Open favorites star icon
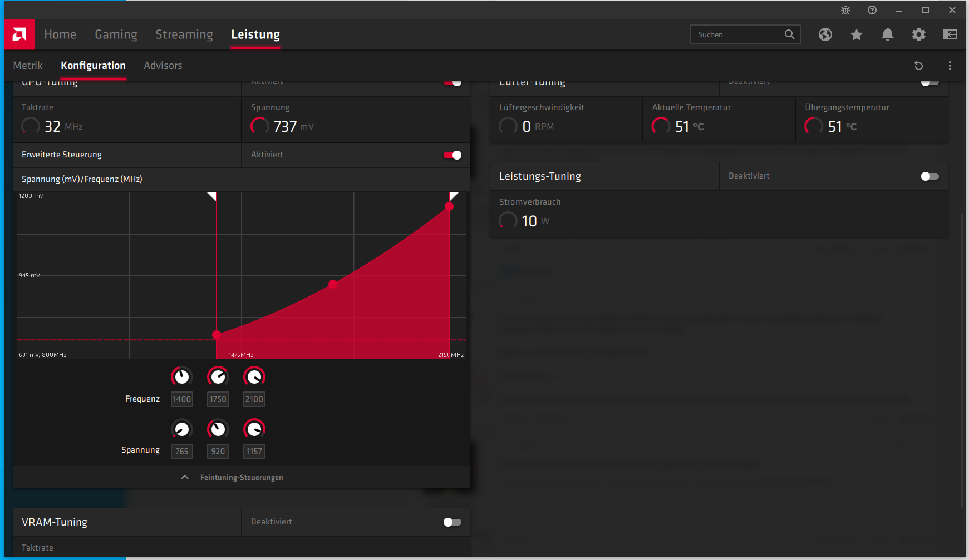 pyautogui.click(x=857, y=34)
